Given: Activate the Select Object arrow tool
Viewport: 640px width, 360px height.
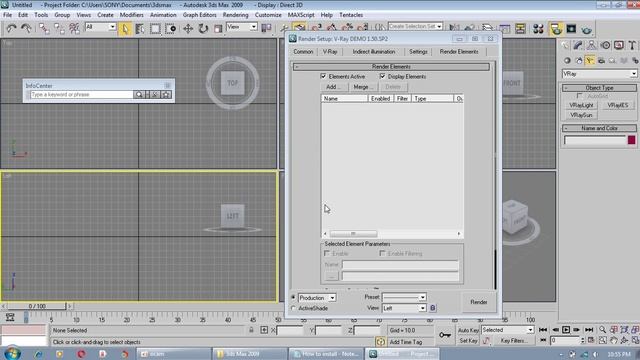Looking at the screenshot, I should coord(125,29).
